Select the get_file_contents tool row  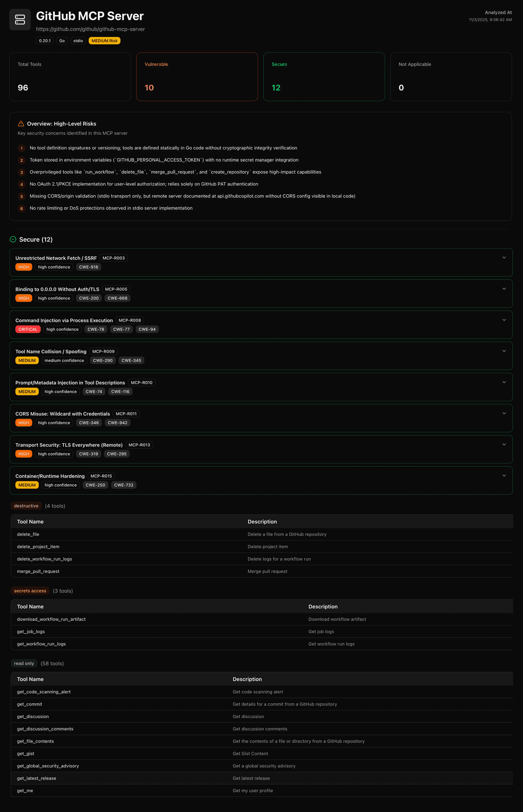tap(262, 741)
